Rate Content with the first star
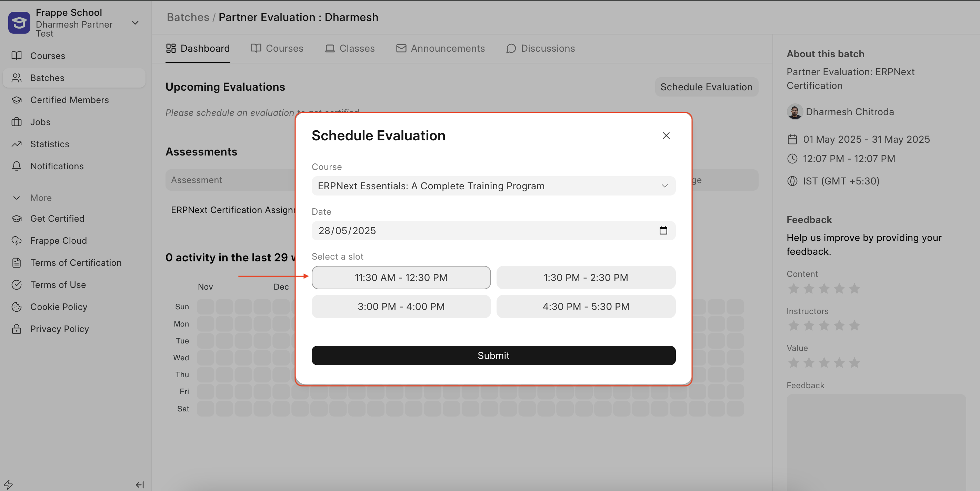 point(793,289)
